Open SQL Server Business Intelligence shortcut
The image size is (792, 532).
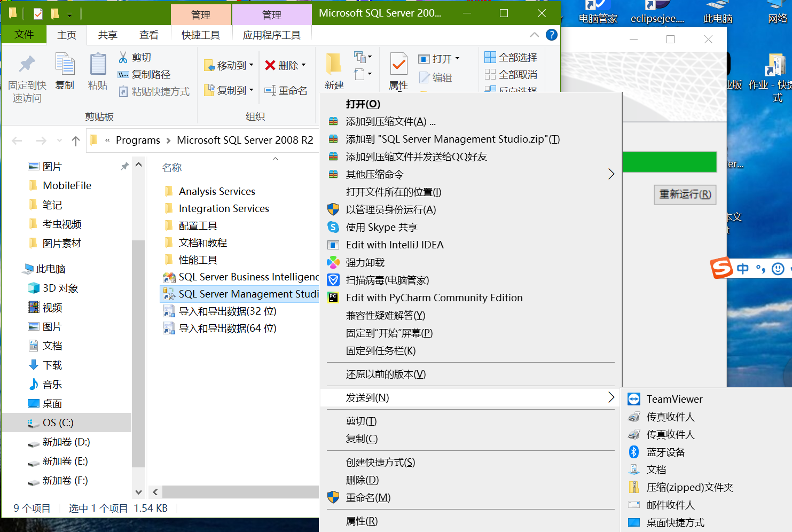click(x=241, y=277)
